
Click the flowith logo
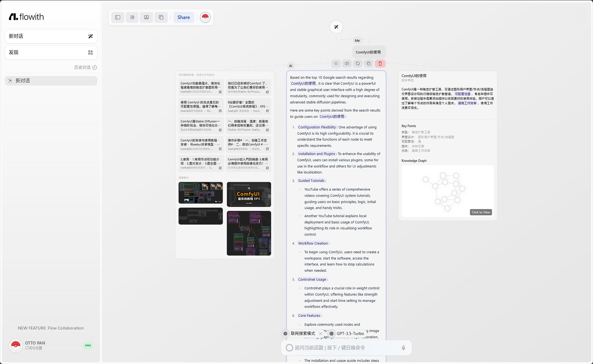point(26,17)
